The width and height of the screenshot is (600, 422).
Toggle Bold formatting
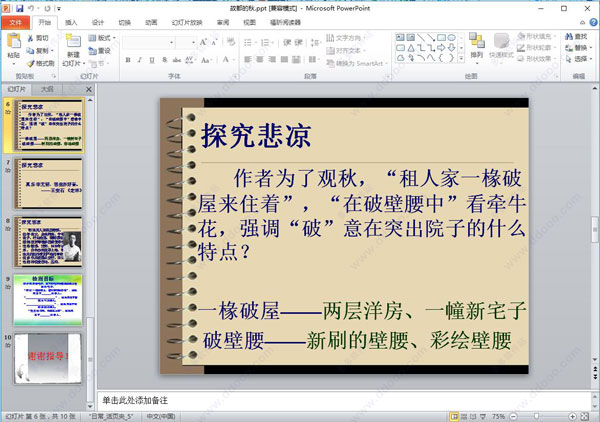pos(128,60)
